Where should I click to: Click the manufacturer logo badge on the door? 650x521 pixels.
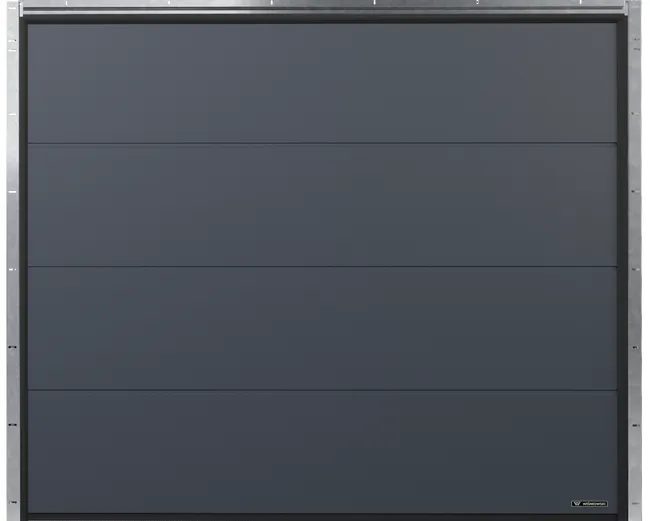point(589,504)
